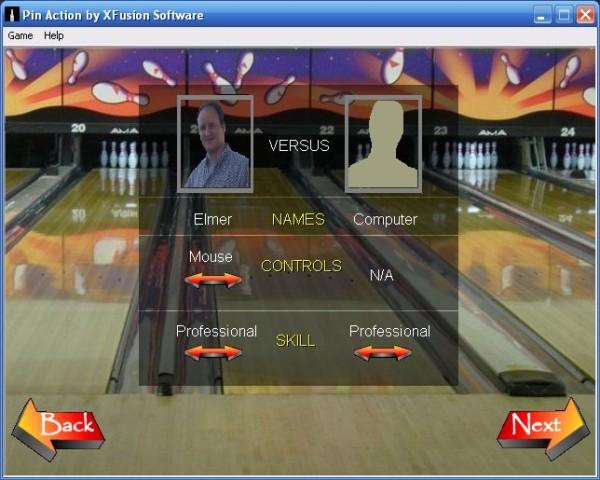600x480 pixels.
Task: Raise Computer's skill using right arrow
Action: 400,353
